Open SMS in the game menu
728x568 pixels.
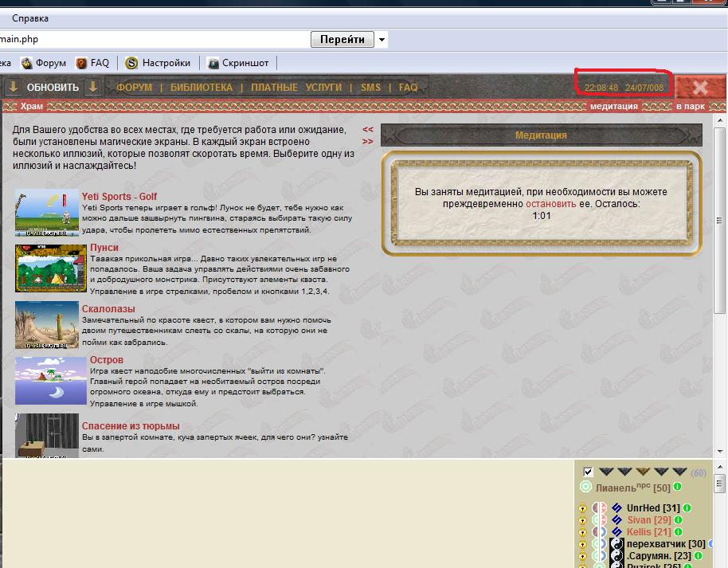pyautogui.click(x=370, y=88)
